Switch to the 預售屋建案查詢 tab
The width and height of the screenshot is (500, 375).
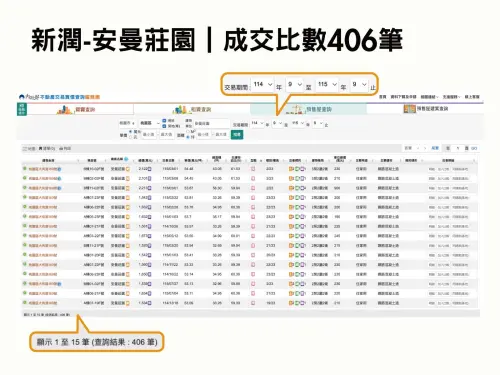point(426,109)
